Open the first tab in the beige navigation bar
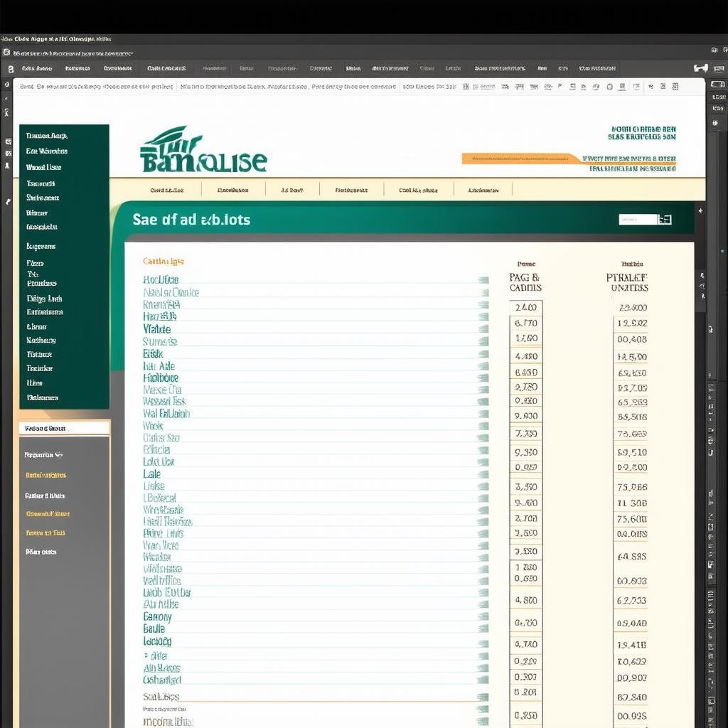The image size is (728, 728). (167, 191)
